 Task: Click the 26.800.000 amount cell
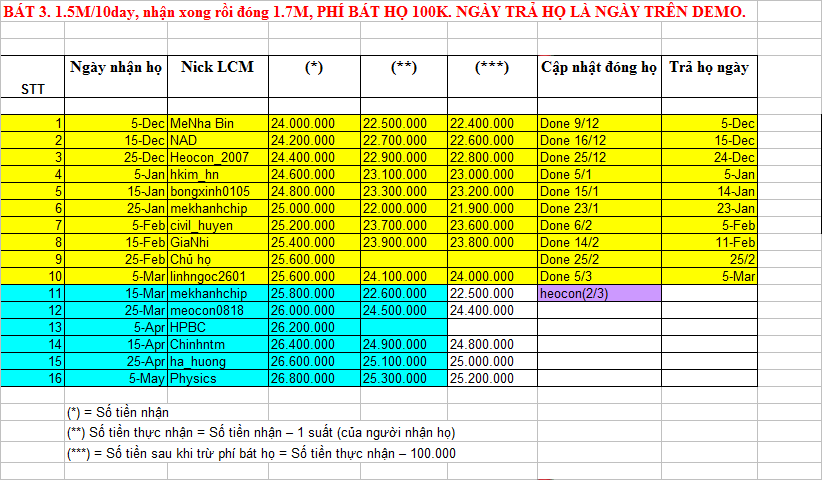pos(314,379)
